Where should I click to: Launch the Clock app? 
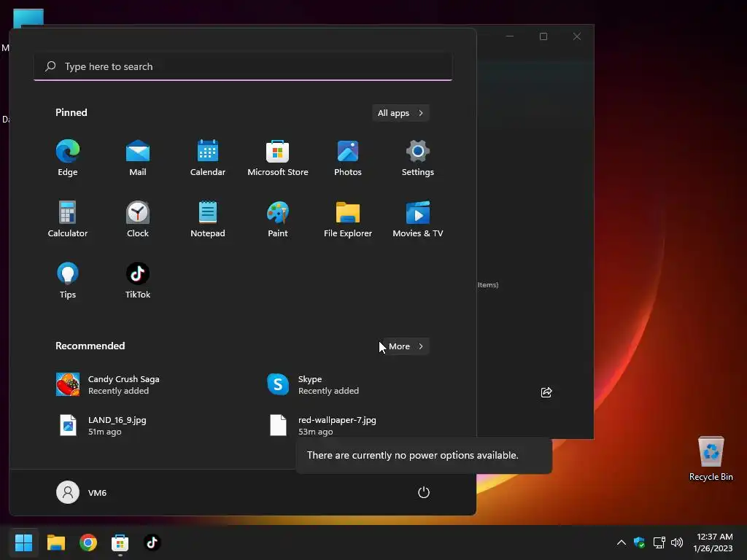[x=138, y=219]
